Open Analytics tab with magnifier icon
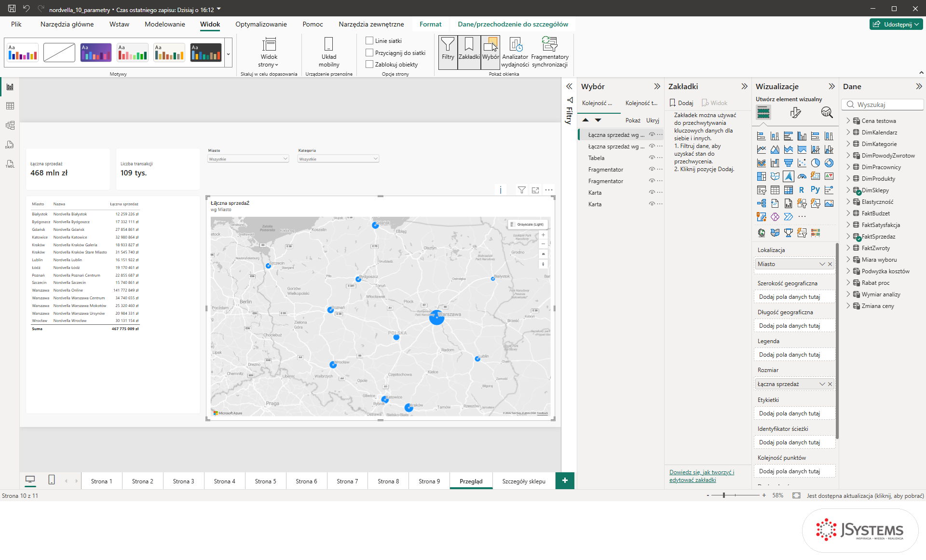 click(827, 113)
